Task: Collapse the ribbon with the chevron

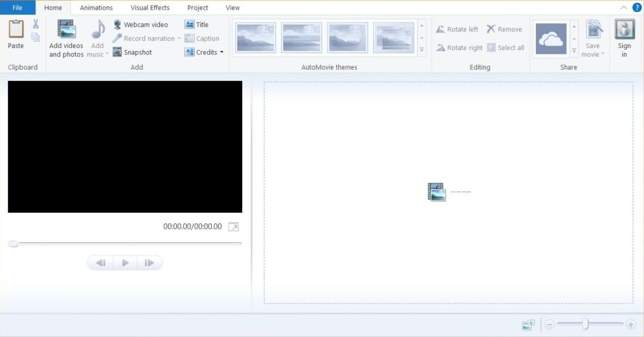Action: tap(623, 8)
